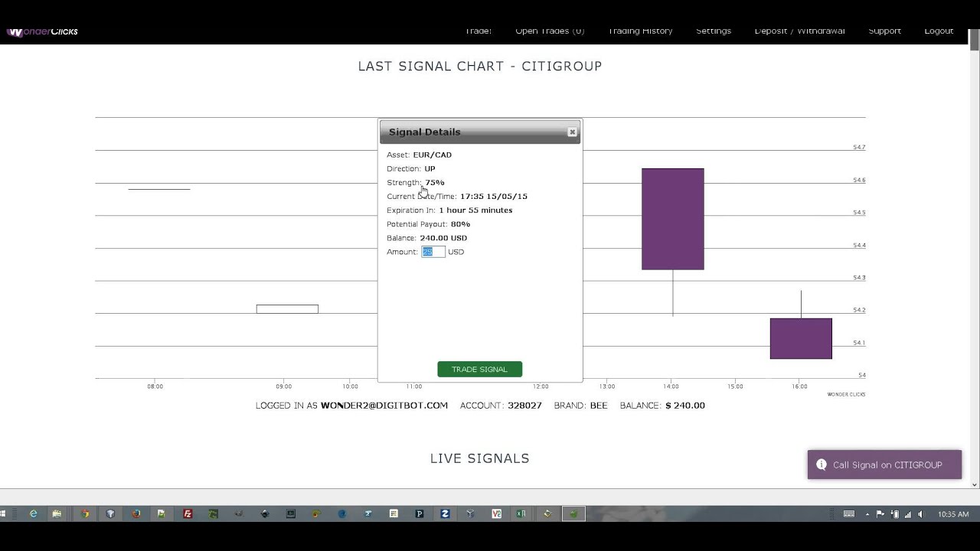The image size is (980, 551).
Task: Click the Asset EUR/CAD value
Action: (433, 155)
